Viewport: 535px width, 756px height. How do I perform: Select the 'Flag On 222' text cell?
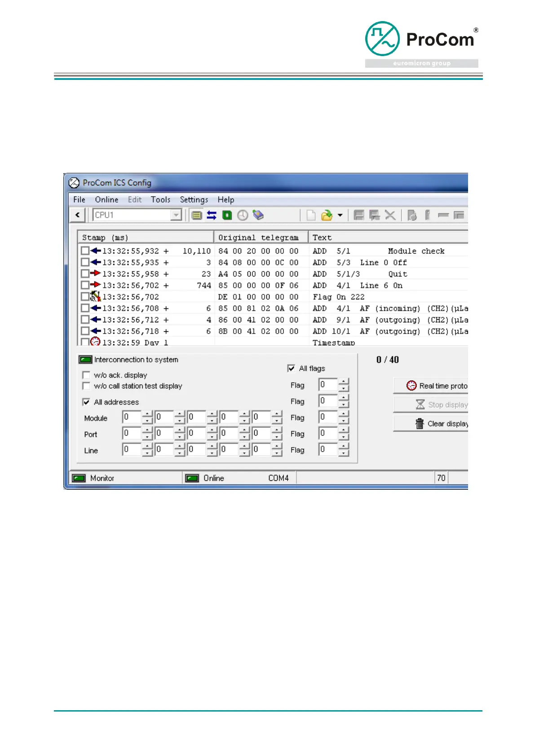(x=339, y=297)
